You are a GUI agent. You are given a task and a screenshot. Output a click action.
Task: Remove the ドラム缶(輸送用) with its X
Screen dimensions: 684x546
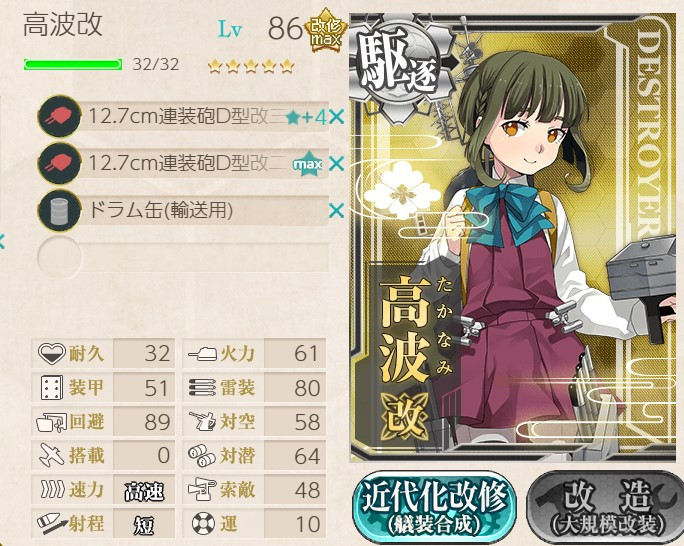pyautogui.click(x=336, y=211)
